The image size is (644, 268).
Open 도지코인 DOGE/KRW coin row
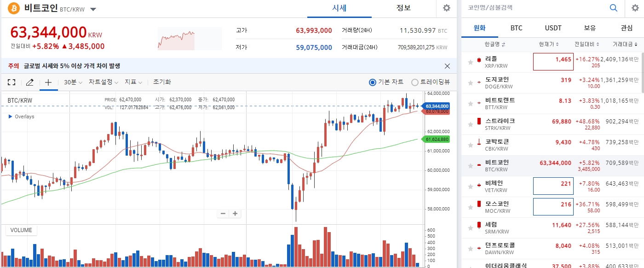click(x=552, y=83)
